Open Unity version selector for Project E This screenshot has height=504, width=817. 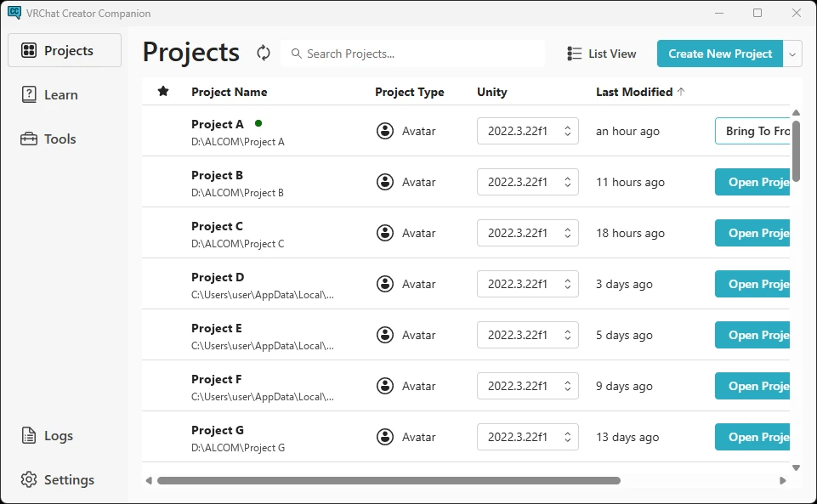528,336
